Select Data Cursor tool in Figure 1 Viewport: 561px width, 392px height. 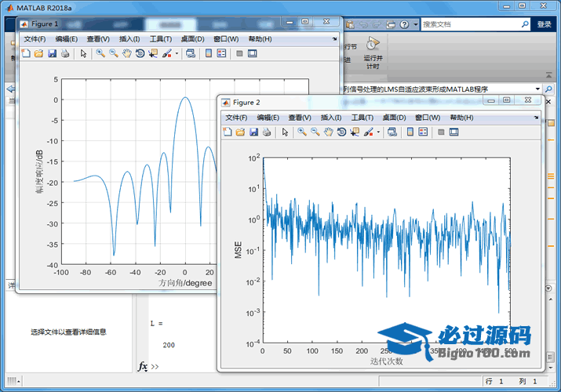click(153, 53)
